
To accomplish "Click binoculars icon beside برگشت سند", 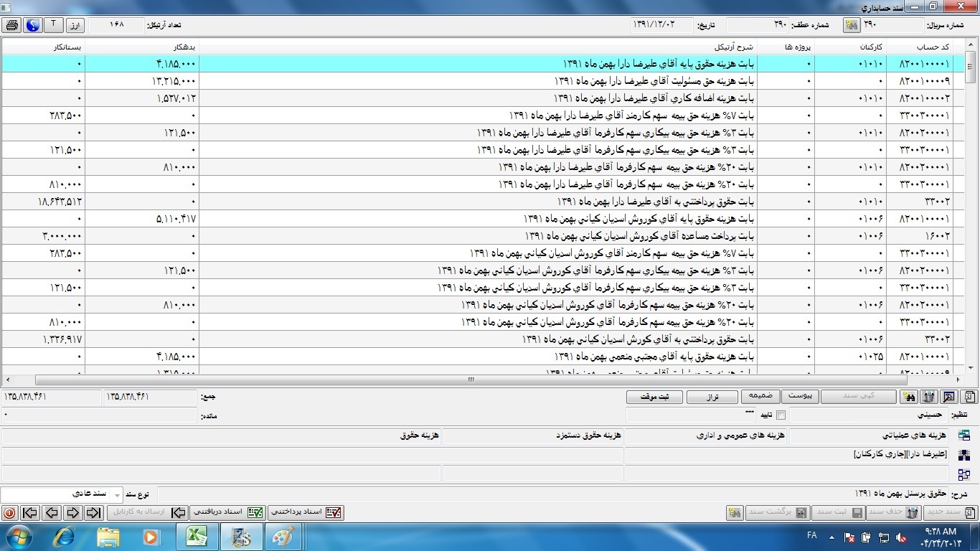I will (734, 513).
